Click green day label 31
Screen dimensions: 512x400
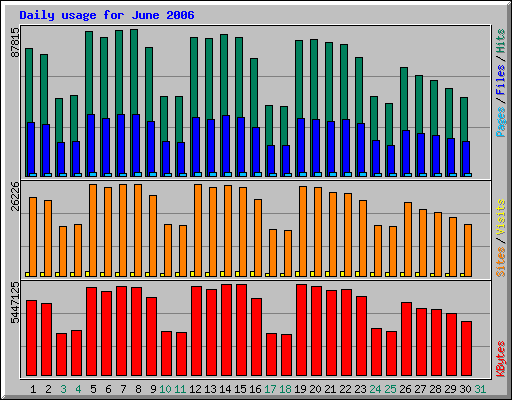(480, 389)
